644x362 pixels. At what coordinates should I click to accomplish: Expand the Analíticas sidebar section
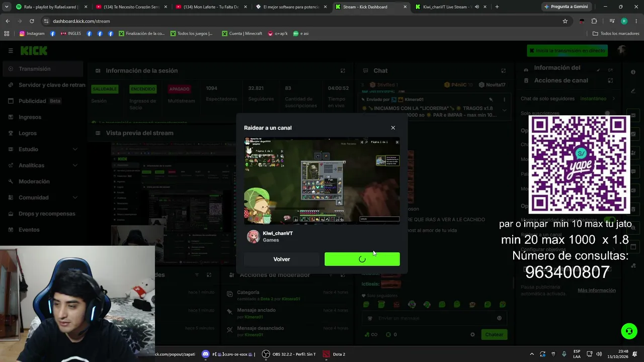point(42,165)
